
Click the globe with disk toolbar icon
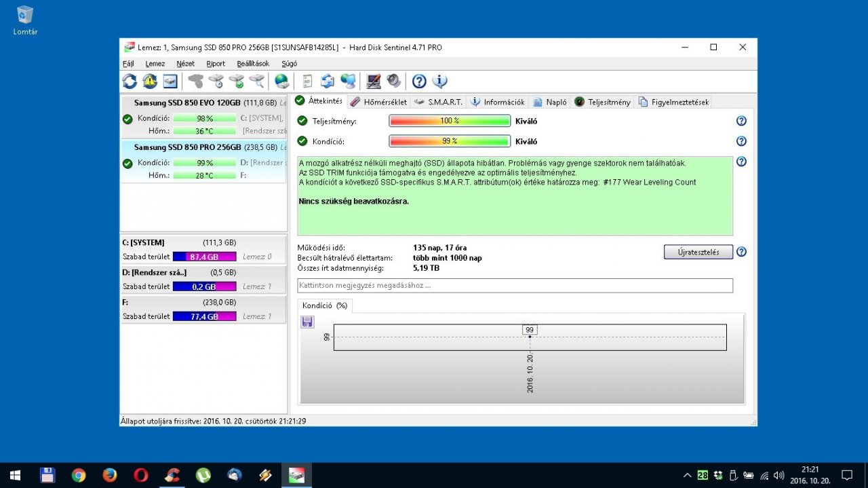click(281, 81)
